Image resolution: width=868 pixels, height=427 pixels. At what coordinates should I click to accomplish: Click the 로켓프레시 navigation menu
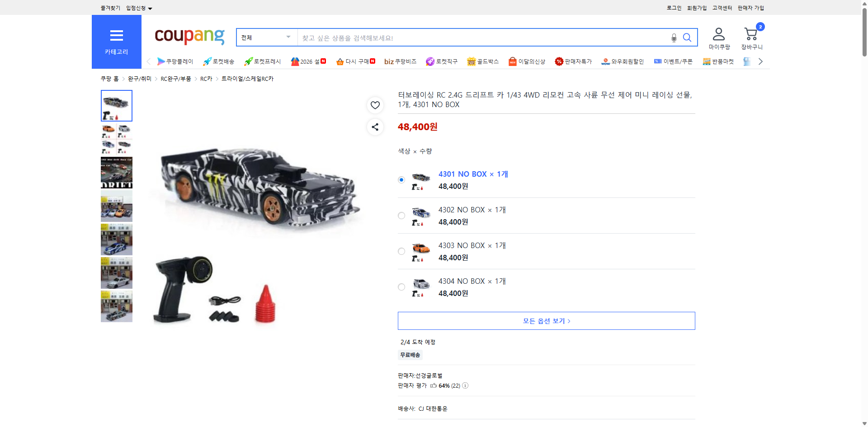[263, 61]
